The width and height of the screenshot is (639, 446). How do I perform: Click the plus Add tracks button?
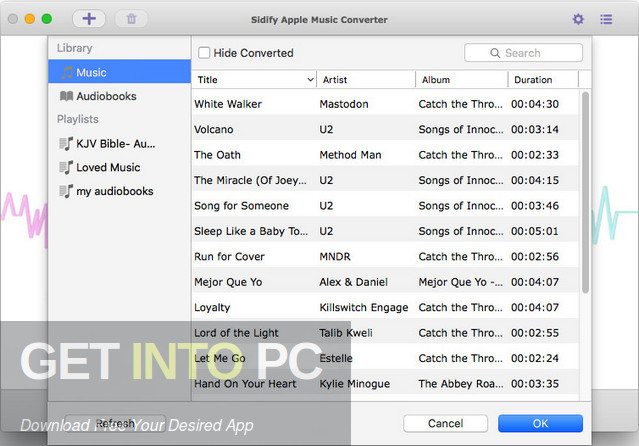pyautogui.click(x=89, y=19)
